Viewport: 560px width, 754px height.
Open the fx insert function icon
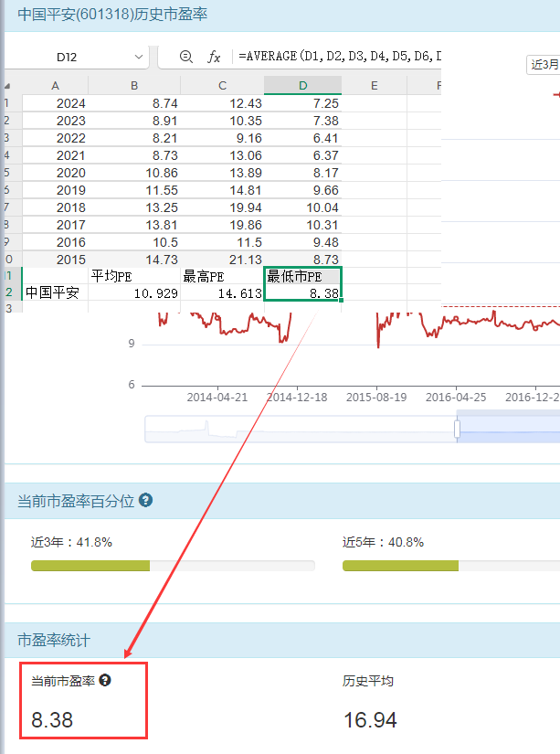tap(214, 57)
